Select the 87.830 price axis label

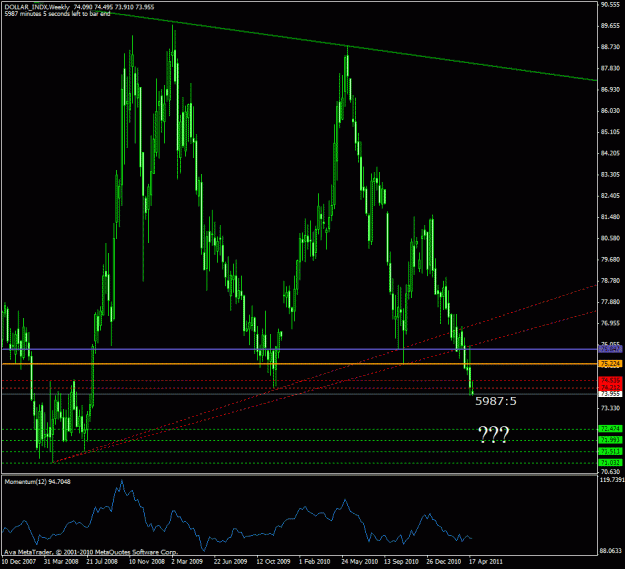pyautogui.click(x=610, y=68)
